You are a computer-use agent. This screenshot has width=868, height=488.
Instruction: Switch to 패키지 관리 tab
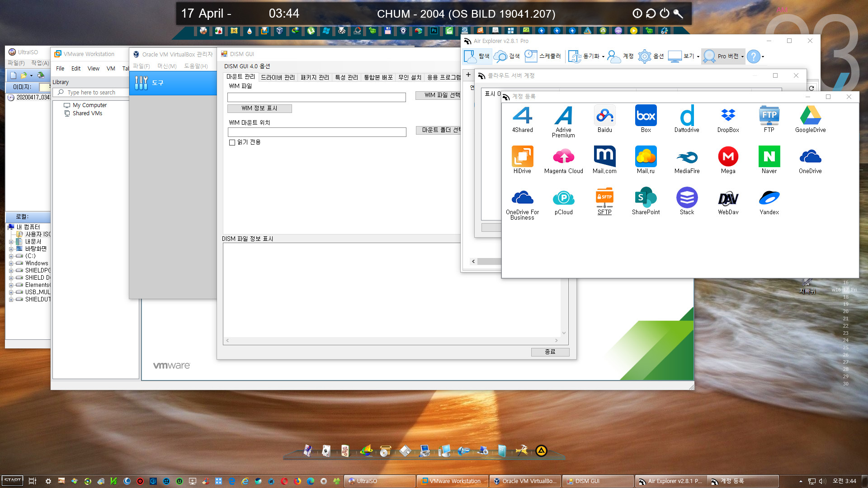(x=315, y=77)
